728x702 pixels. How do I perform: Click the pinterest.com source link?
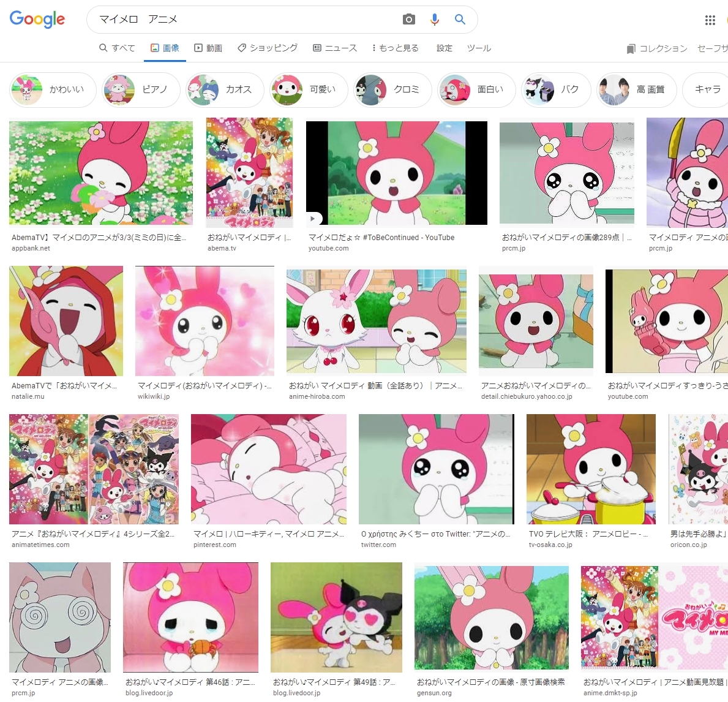click(x=214, y=545)
